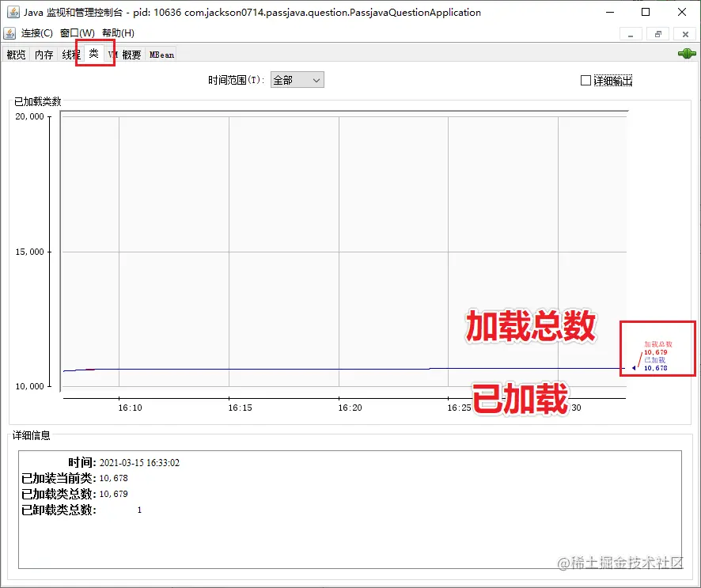Click the Java coffee cup icon beside 连接 menu
The height and width of the screenshot is (588, 701).
coord(10,33)
